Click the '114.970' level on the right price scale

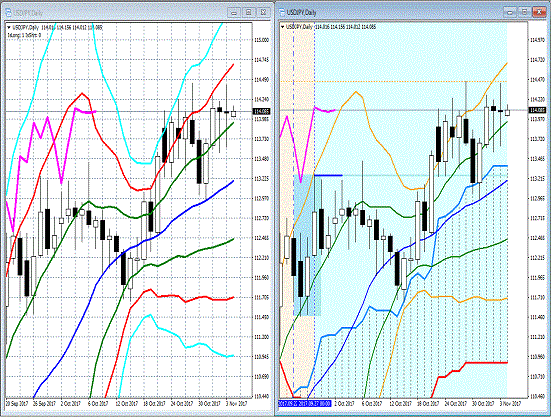[x=537, y=40]
